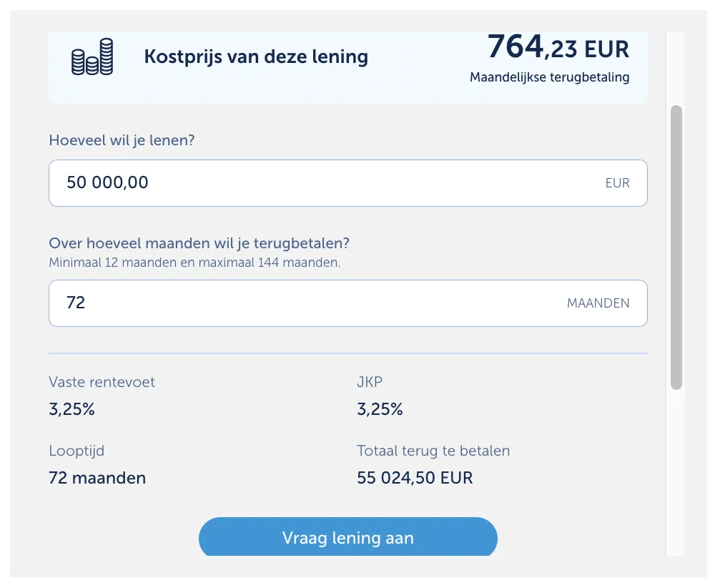This screenshot has height=588, width=725.
Task: Click the "Totaal terug te betalen" label
Action: 433,451
